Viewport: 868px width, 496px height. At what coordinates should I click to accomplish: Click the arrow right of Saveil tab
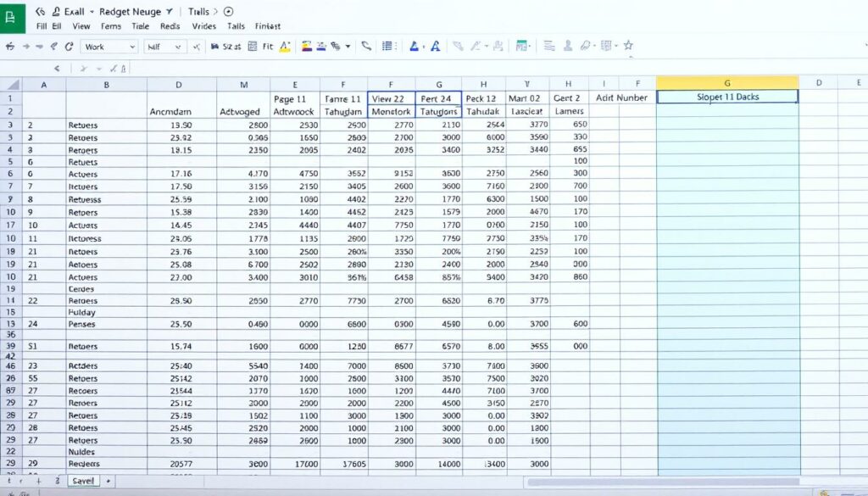click(x=108, y=481)
